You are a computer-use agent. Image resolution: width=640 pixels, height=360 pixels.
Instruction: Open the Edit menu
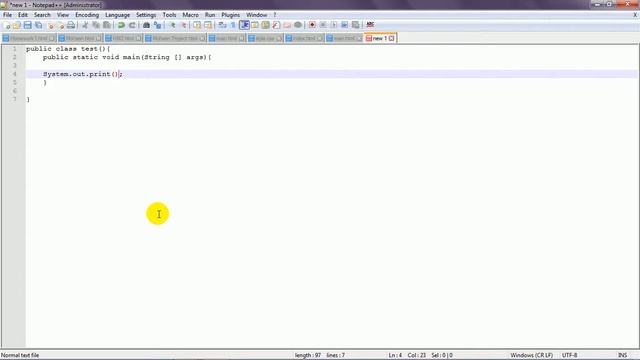(23, 15)
